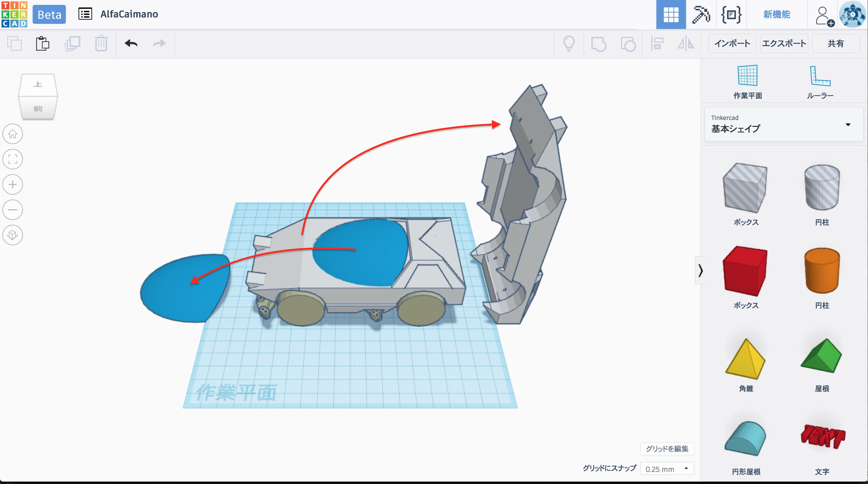Click the home view icon
The height and width of the screenshot is (484, 868).
pos(13,134)
